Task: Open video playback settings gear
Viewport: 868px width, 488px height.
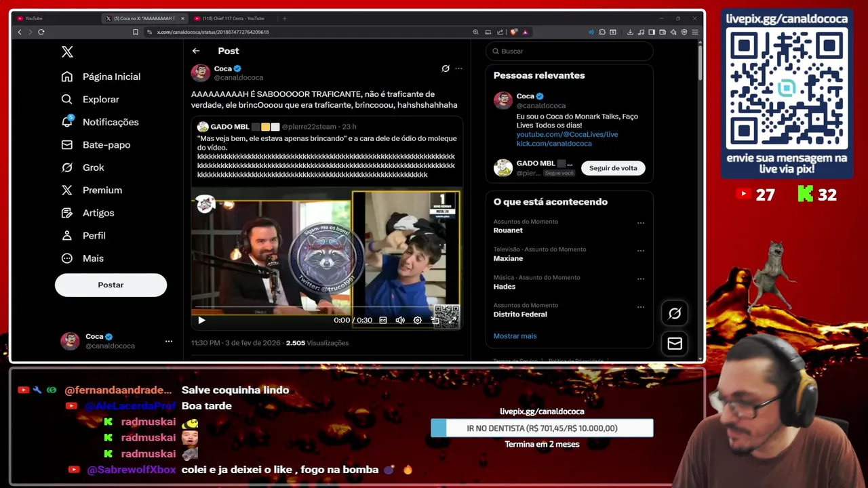Action: click(x=418, y=320)
